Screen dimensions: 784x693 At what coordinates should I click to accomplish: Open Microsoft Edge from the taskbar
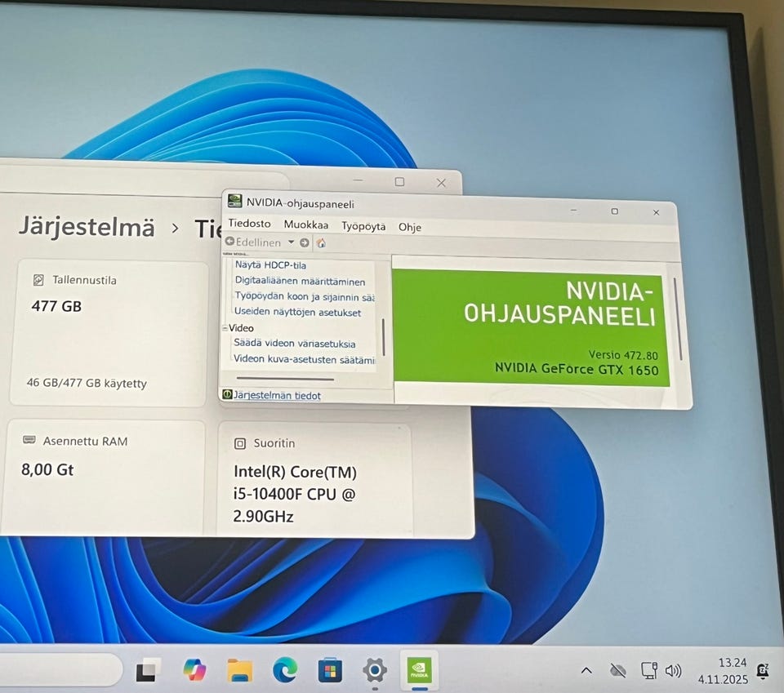pyautogui.click(x=285, y=670)
